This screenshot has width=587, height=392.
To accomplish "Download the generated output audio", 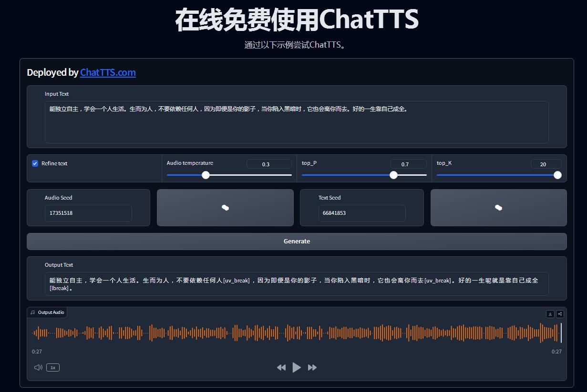I will click(551, 314).
